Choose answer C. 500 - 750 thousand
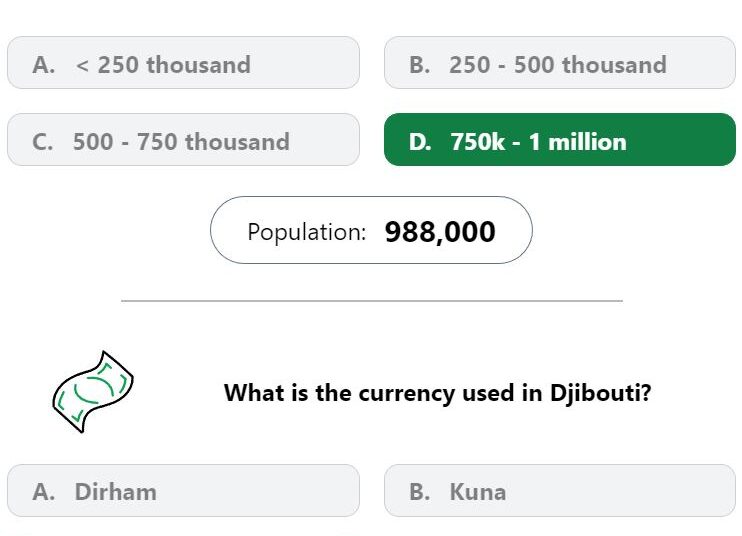 [x=183, y=140]
